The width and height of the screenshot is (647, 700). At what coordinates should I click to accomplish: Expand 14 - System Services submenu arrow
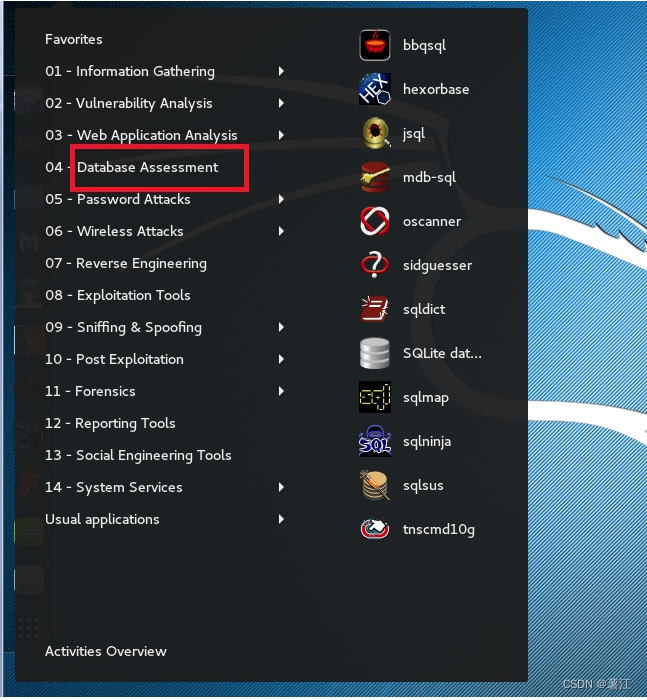click(281, 487)
